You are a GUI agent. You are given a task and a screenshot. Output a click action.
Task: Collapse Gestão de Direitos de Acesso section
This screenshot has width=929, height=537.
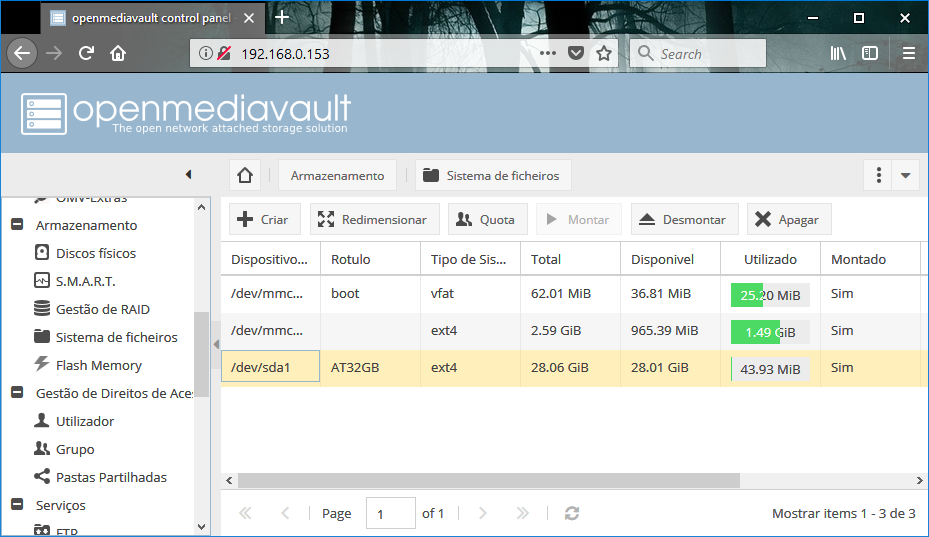(17, 393)
